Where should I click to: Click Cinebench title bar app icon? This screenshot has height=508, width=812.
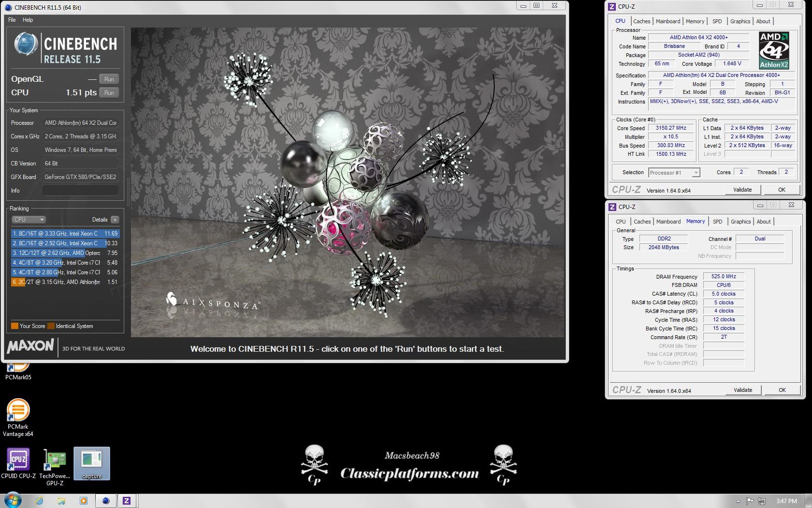coord(8,7)
